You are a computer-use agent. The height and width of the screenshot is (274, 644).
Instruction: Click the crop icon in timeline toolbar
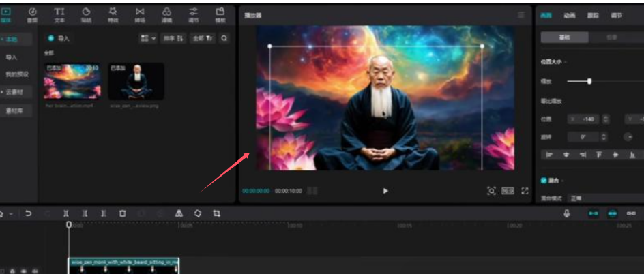tap(216, 213)
